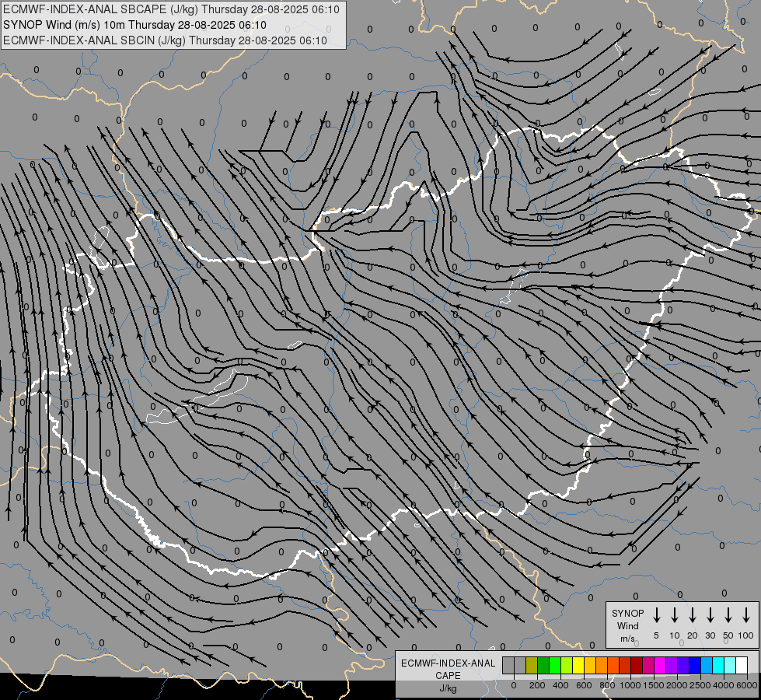761x700 pixels.
Task: Click the '30' speed label in wind legend
Action: 710,635
